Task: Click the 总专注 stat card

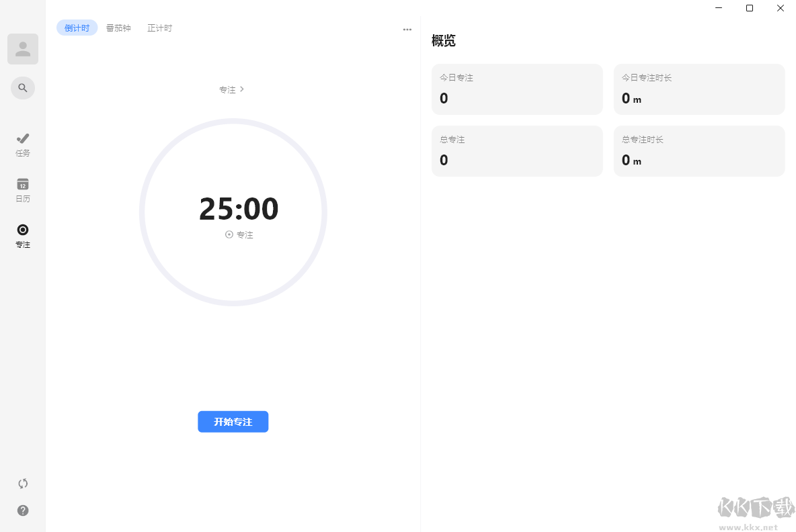Action: (x=517, y=151)
